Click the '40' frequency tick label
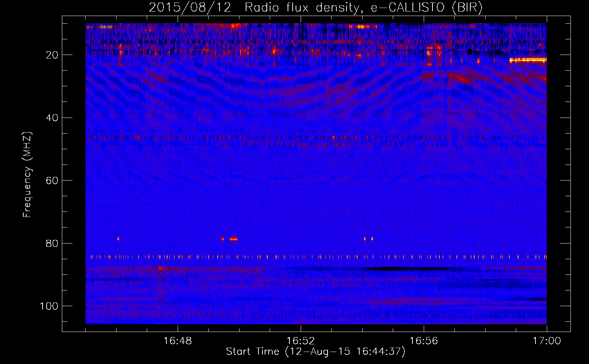589x364 pixels. click(x=52, y=118)
